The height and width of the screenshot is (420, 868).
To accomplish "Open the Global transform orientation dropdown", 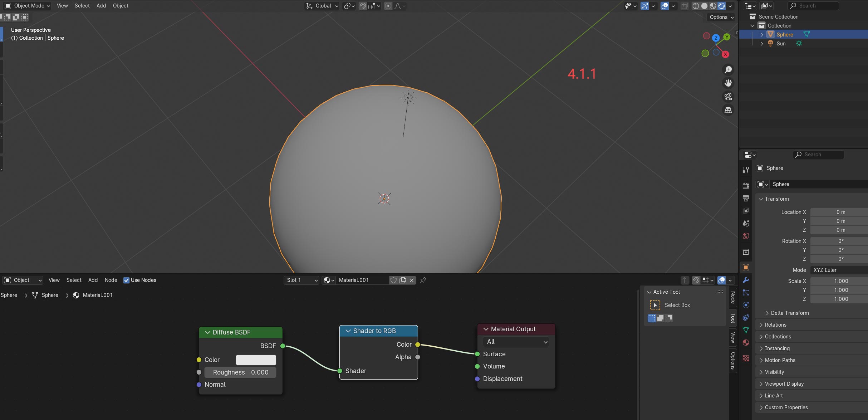I will 322,6.
